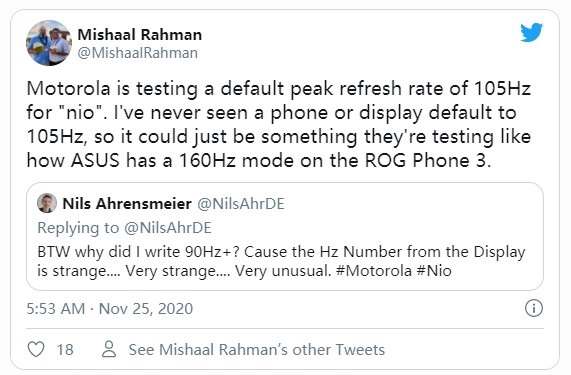571x375 pixels.
Task: Click the Nov 25, 2020 date
Action: (x=146, y=309)
